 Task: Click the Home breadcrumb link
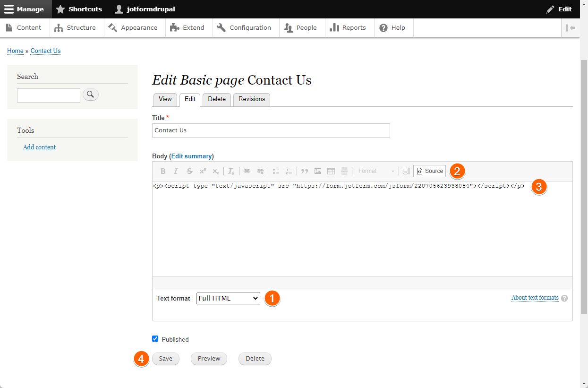(x=15, y=51)
